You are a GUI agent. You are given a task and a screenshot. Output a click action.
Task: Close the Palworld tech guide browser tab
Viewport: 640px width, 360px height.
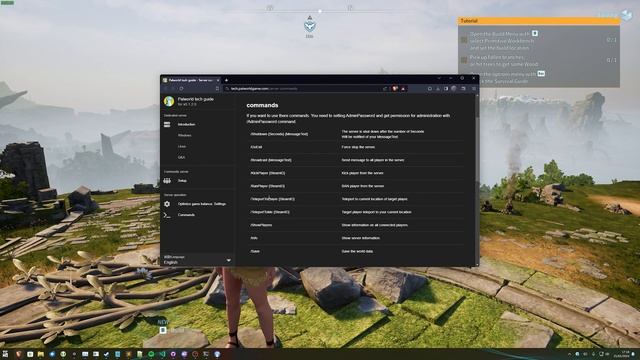click(x=218, y=80)
